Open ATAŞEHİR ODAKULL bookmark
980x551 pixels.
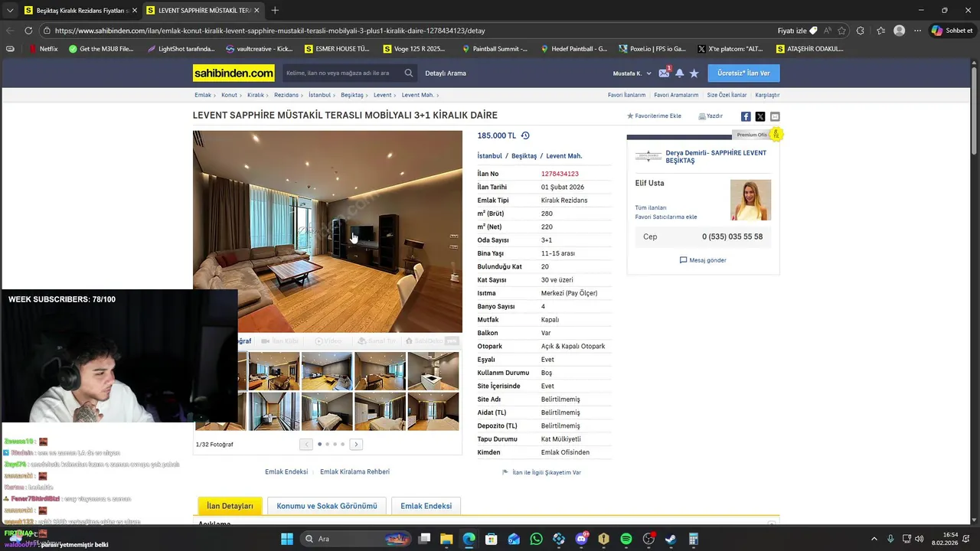[810, 49]
